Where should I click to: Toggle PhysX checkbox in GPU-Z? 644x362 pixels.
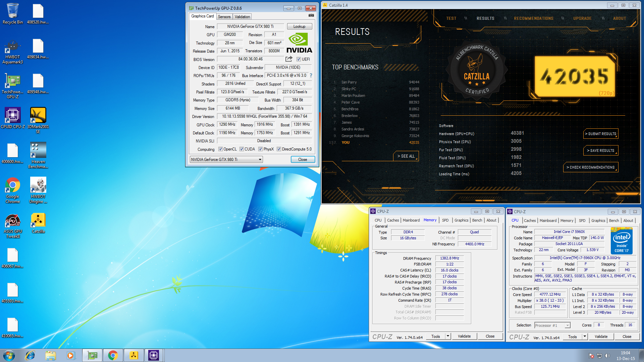pyautogui.click(x=260, y=149)
